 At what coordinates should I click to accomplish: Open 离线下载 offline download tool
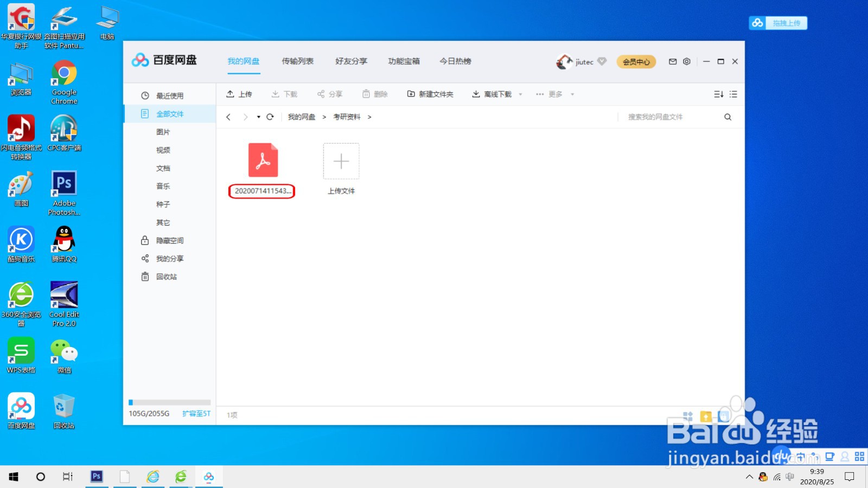click(x=476, y=94)
